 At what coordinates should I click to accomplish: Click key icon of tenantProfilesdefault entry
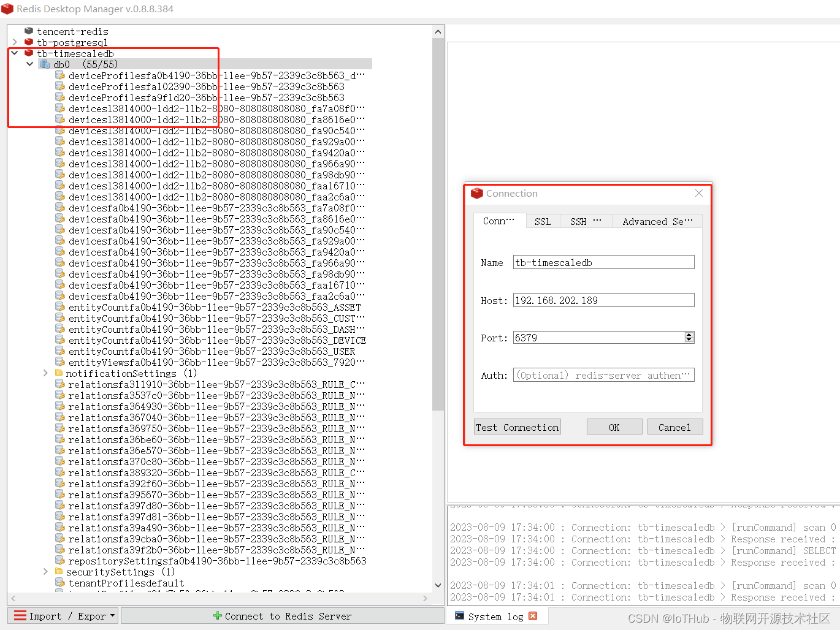point(60,582)
